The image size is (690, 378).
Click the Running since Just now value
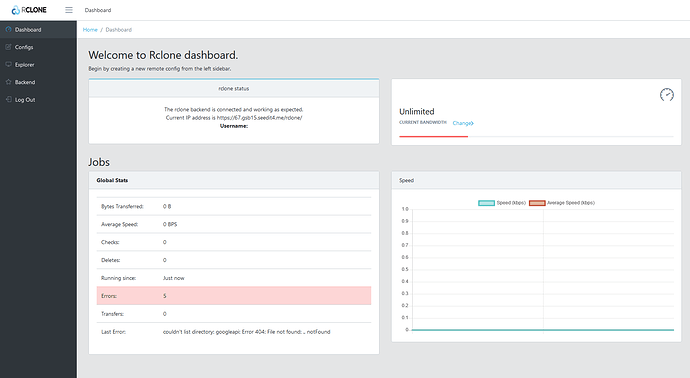coord(173,278)
